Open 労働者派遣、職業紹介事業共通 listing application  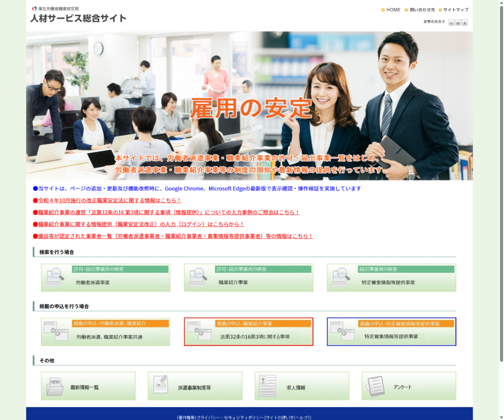105,332
